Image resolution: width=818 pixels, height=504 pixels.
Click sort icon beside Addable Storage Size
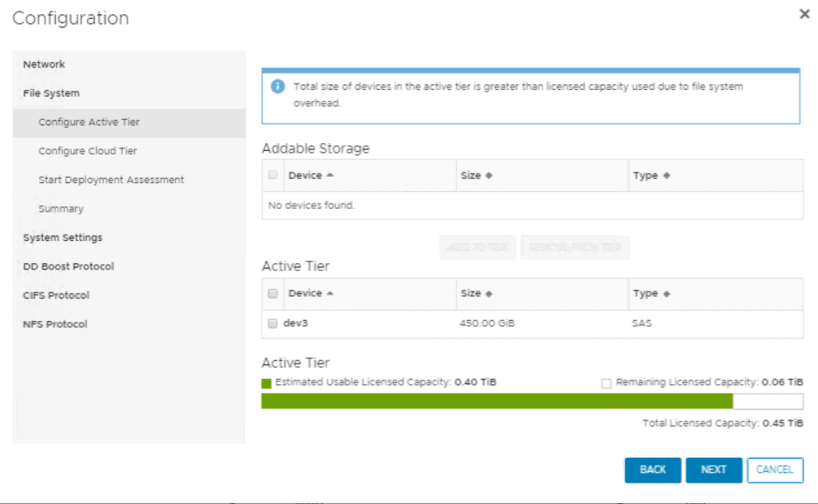(489, 176)
